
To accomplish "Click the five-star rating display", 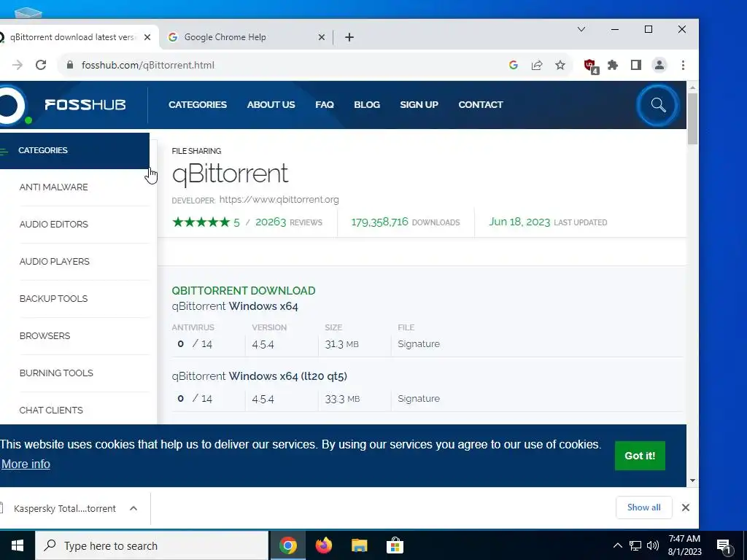I will [x=201, y=222].
